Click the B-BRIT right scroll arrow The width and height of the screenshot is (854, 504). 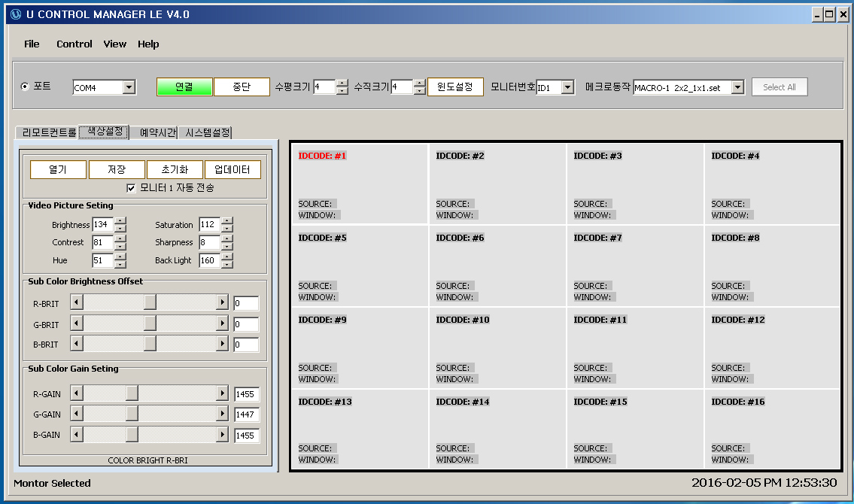pos(222,344)
